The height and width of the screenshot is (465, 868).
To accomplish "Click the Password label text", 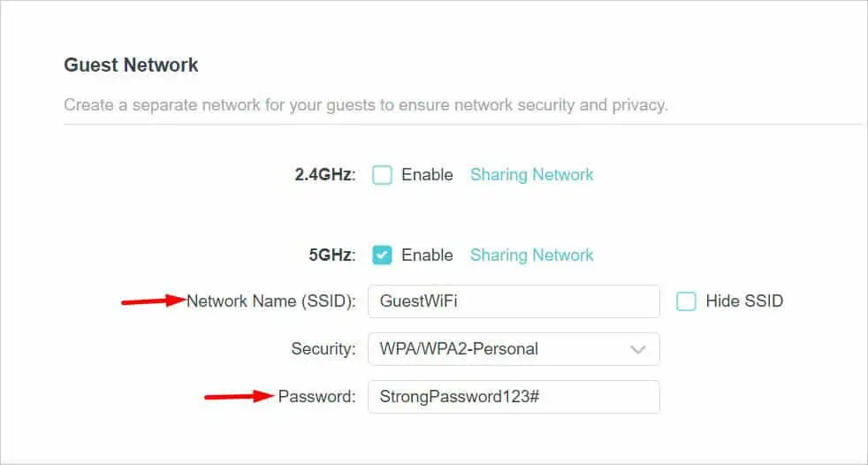I will (316, 397).
